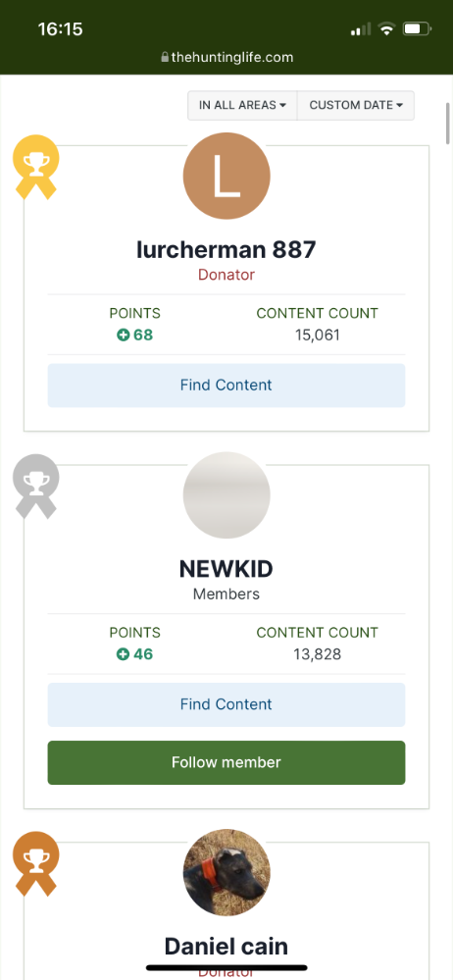Click the green Follow member button
The width and height of the screenshot is (453, 980).
coord(226,762)
